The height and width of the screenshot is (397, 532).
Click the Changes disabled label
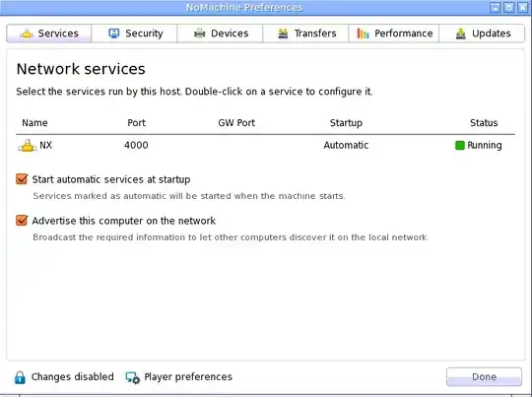[x=73, y=376]
